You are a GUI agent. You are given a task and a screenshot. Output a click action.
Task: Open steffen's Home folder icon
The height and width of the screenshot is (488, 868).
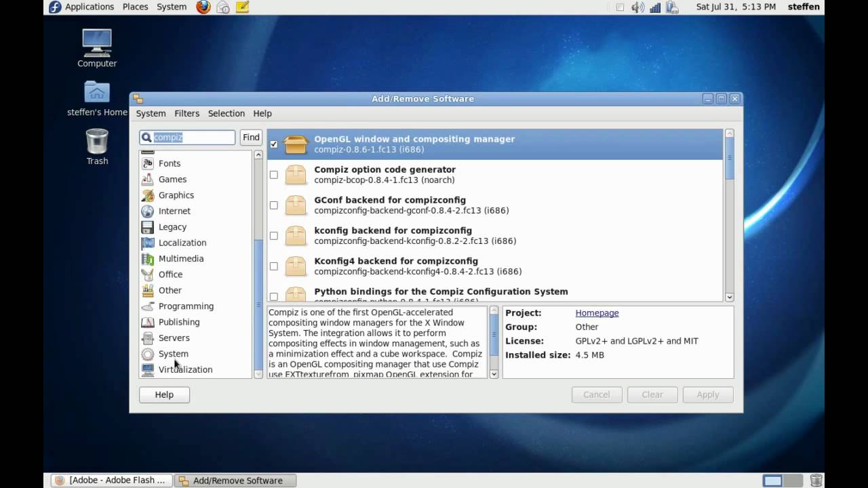pyautogui.click(x=97, y=92)
